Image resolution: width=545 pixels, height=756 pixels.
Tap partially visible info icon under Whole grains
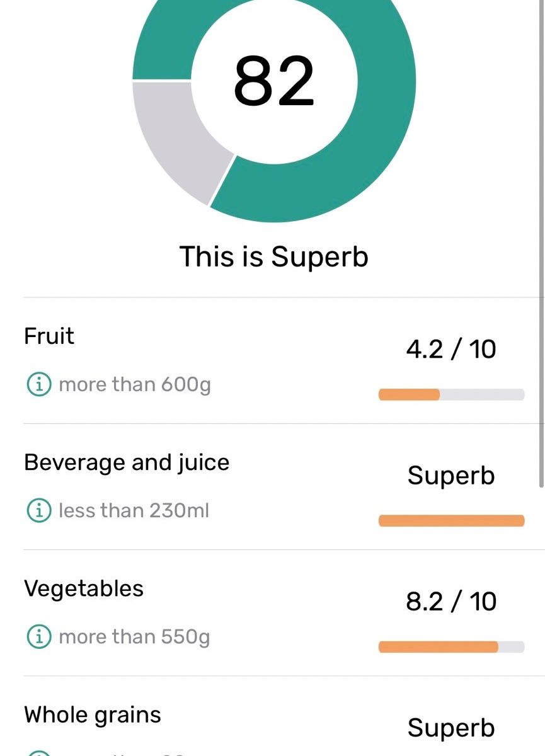pos(38,753)
